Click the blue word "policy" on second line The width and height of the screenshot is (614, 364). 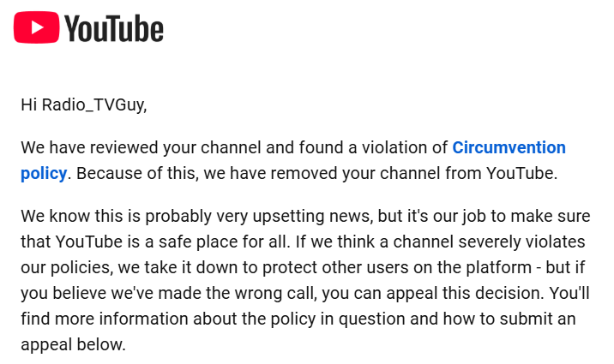(44, 173)
